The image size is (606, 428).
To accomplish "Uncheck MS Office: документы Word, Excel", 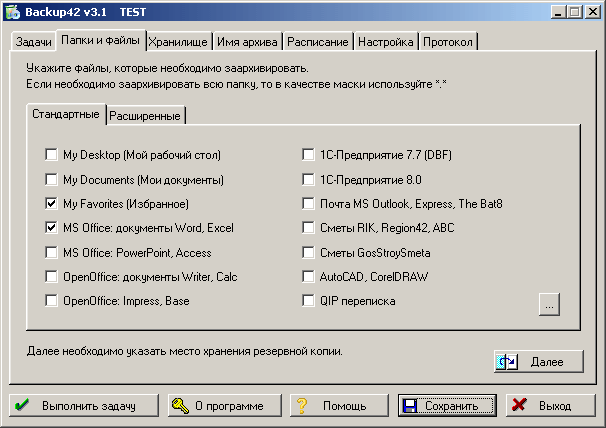I will click(x=51, y=228).
